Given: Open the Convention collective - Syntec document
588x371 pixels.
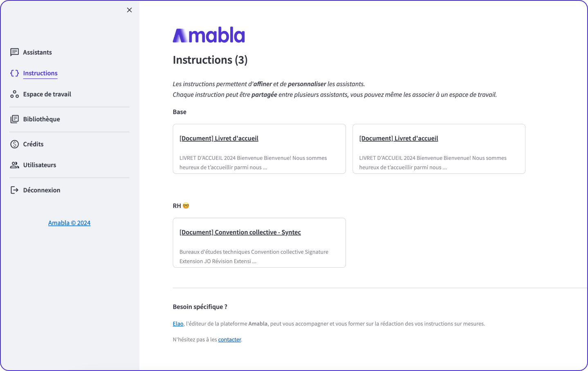Looking at the screenshot, I should [240, 232].
